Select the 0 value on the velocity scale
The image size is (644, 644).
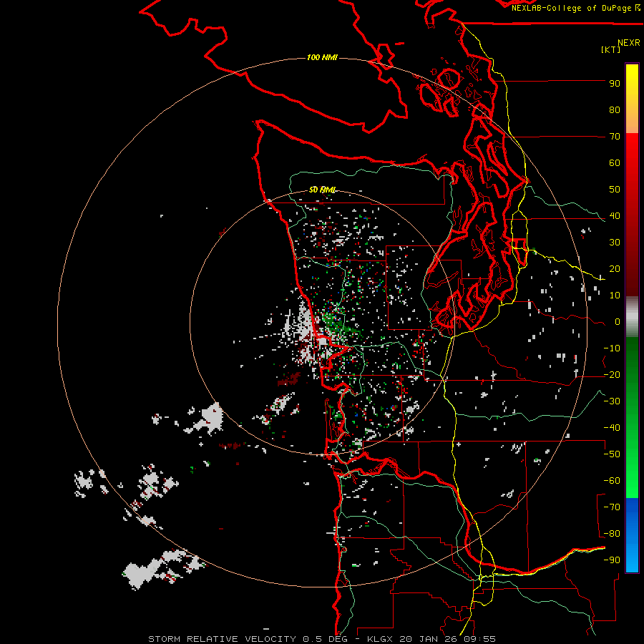point(618,322)
